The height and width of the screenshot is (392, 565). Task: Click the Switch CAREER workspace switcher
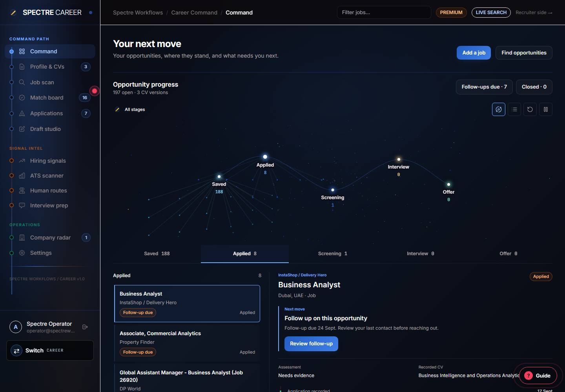pos(50,350)
